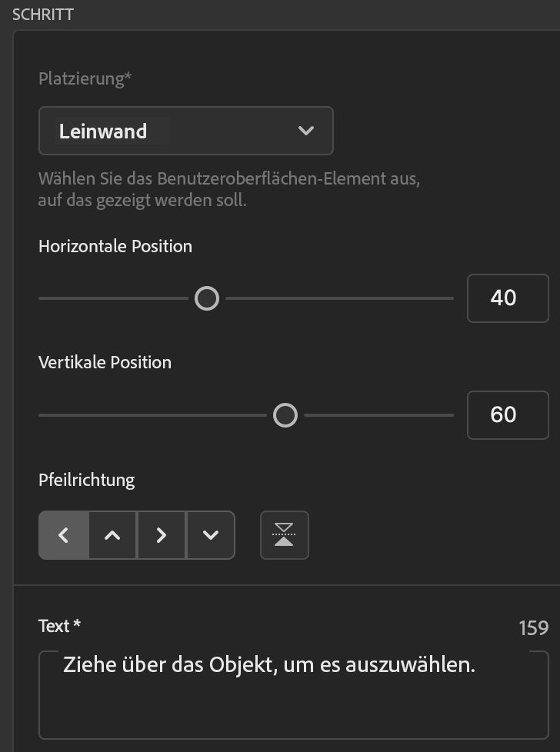
Task: Click the Pfeilrichtung label
Action: click(x=86, y=480)
